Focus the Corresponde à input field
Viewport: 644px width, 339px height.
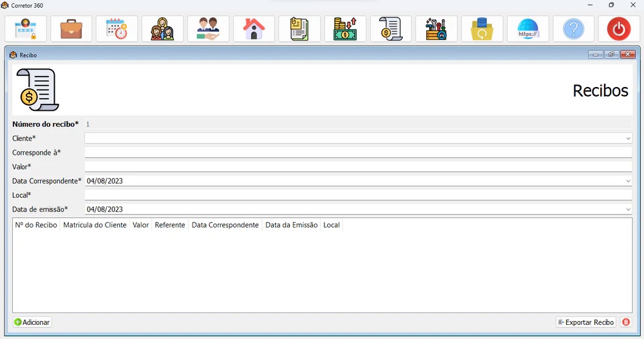click(x=358, y=153)
